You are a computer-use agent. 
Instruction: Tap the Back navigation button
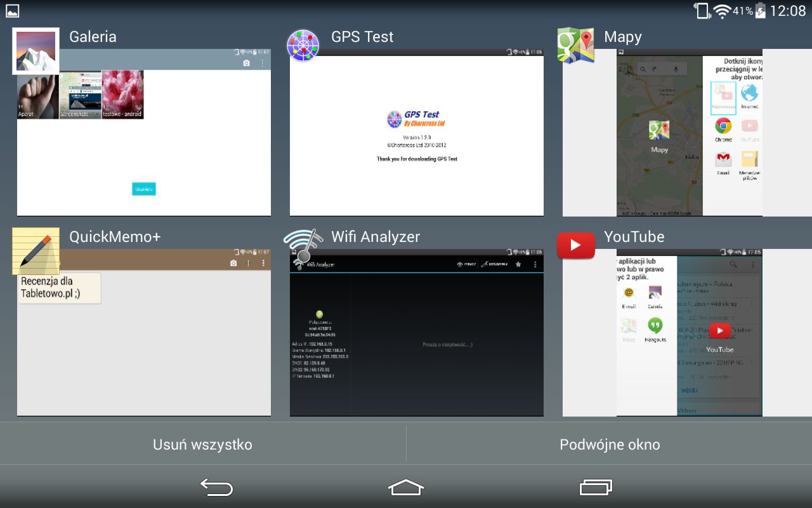point(216,487)
